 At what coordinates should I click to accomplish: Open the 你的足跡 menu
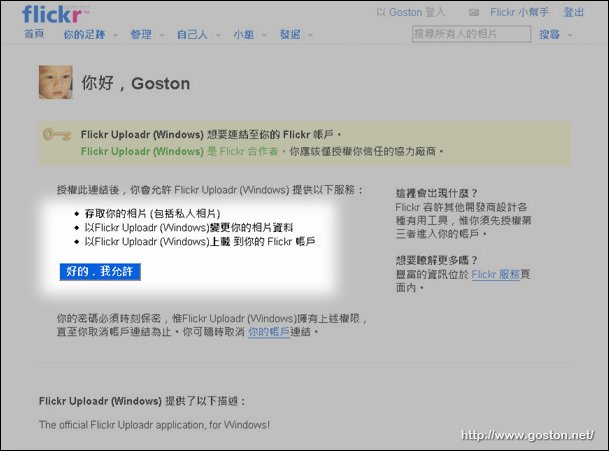[x=84, y=35]
